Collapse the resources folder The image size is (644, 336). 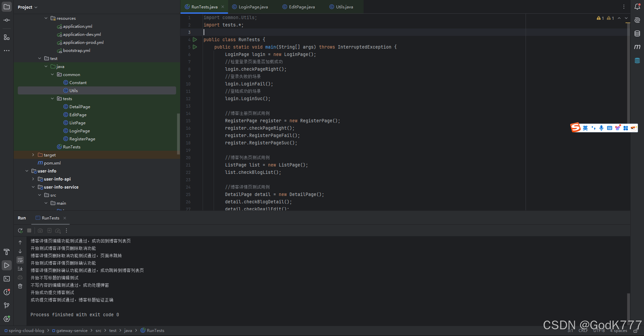coord(46,18)
